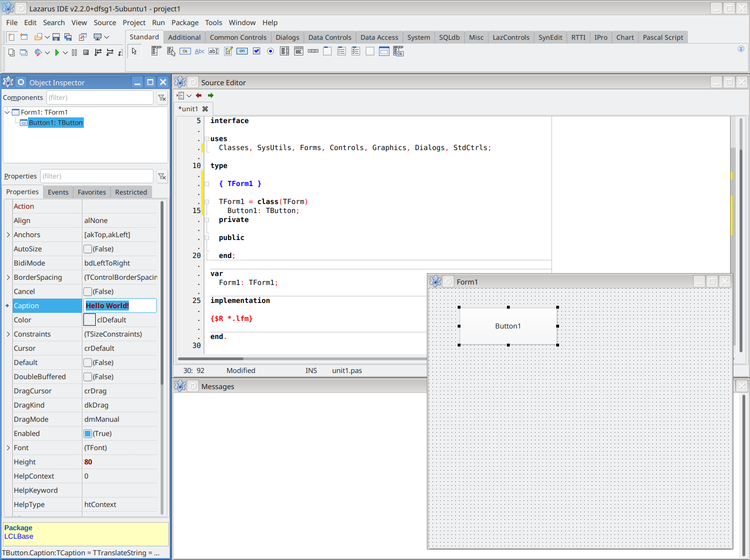Open the Project menu
The image size is (750, 560).
(x=134, y=23)
